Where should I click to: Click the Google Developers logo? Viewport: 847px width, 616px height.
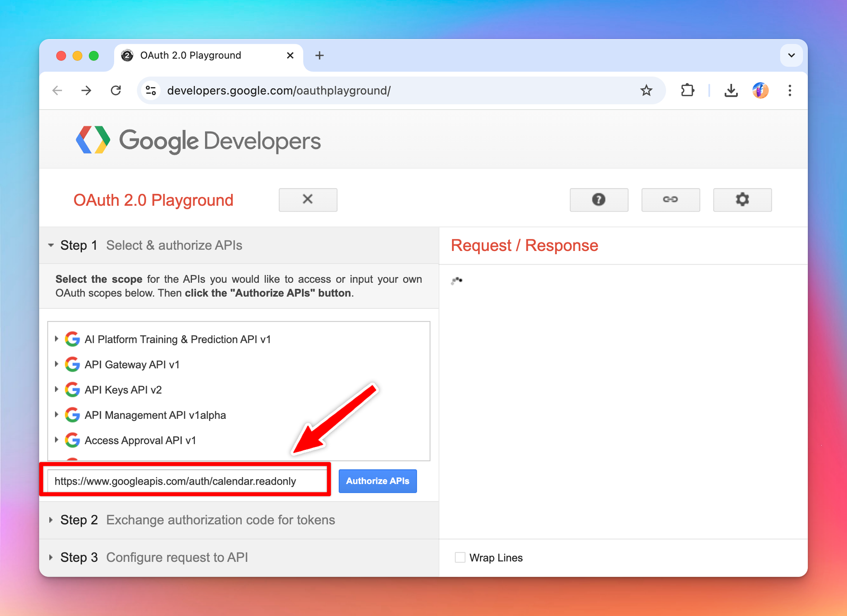click(x=198, y=141)
